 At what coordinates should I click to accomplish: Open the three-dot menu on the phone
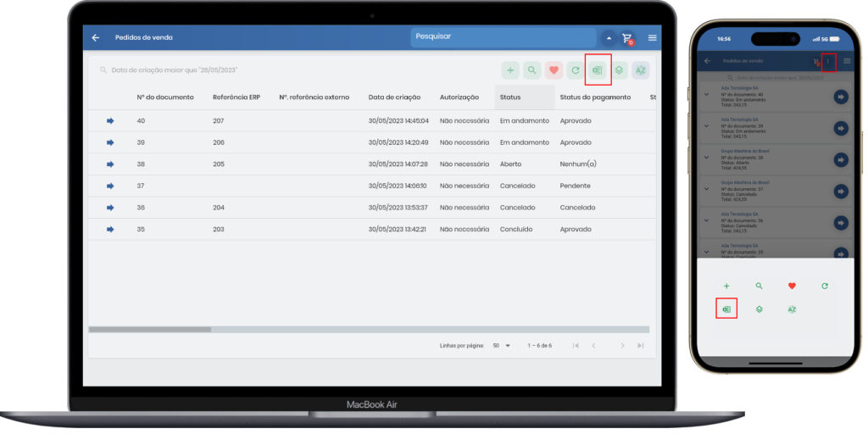tap(828, 61)
